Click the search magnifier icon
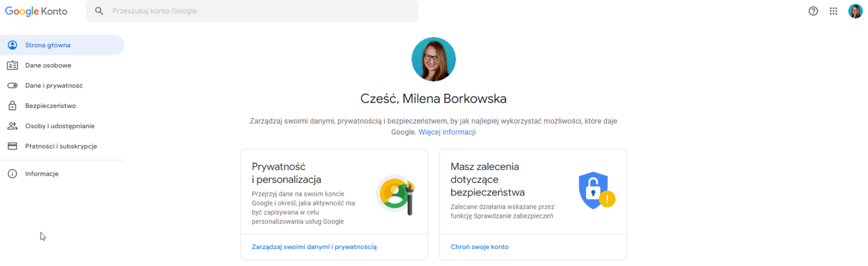The height and width of the screenshot is (266, 868). (99, 11)
